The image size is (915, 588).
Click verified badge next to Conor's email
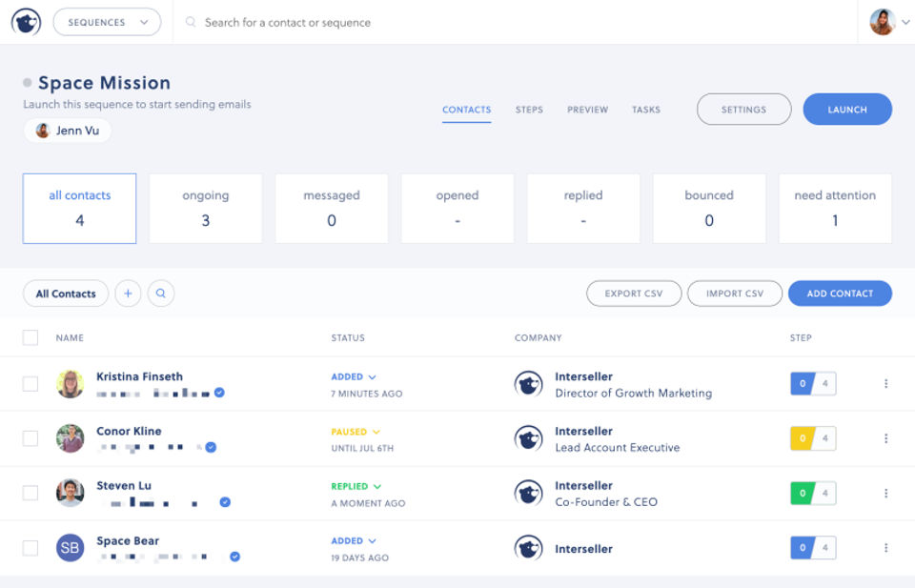tap(212, 447)
